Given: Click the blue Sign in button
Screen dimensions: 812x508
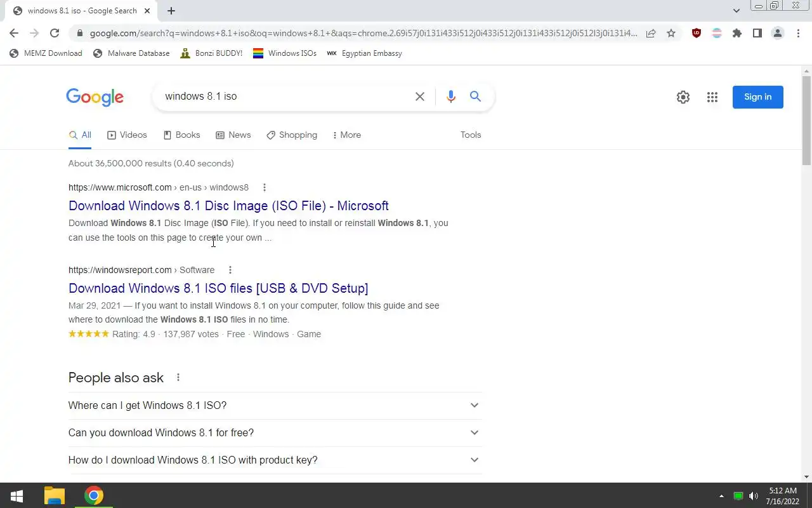Looking at the screenshot, I should pyautogui.click(x=758, y=97).
